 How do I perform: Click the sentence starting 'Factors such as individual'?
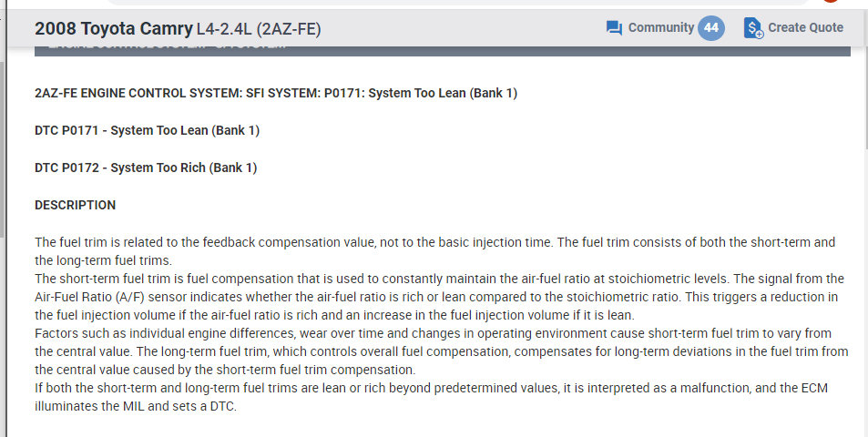(273, 333)
